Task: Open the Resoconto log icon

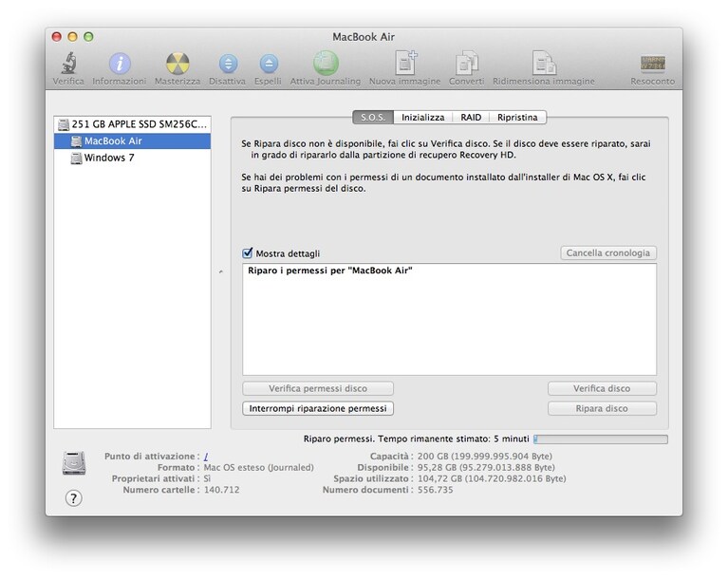Action: point(652,64)
